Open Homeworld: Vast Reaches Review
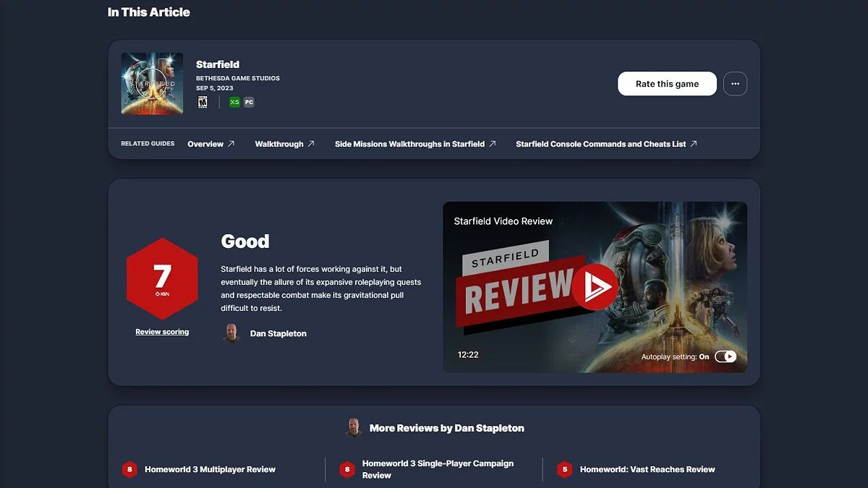This screenshot has height=488, width=868. tap(647, 469)
